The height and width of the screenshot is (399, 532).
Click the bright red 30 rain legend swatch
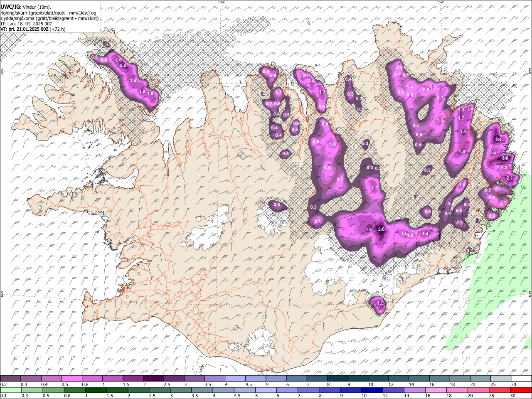pos(521,390)
